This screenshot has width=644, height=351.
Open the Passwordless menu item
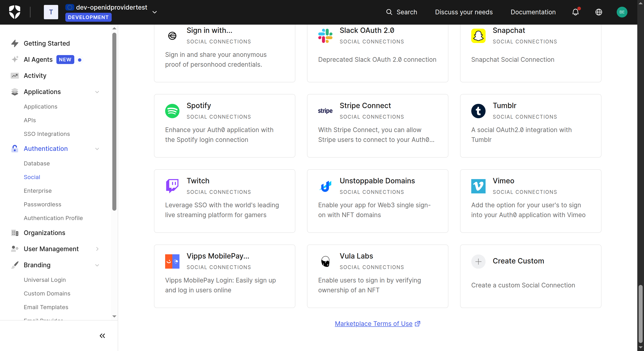coord(42,204)
